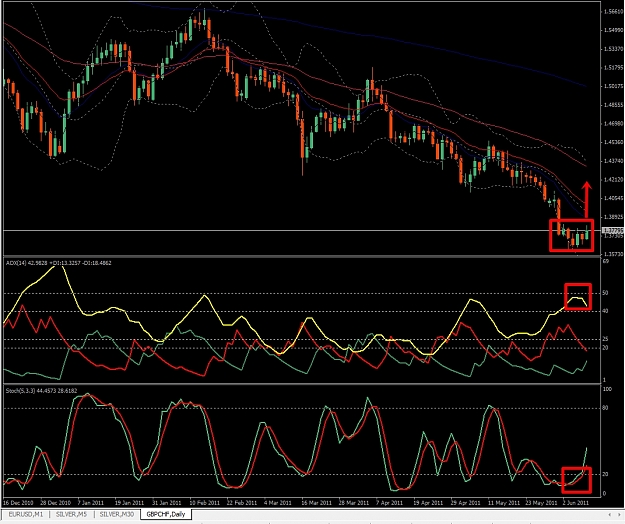Open the SILVER,M5 chart tab
This screenshot has width=625, height=524.
(x=71, y=514)
